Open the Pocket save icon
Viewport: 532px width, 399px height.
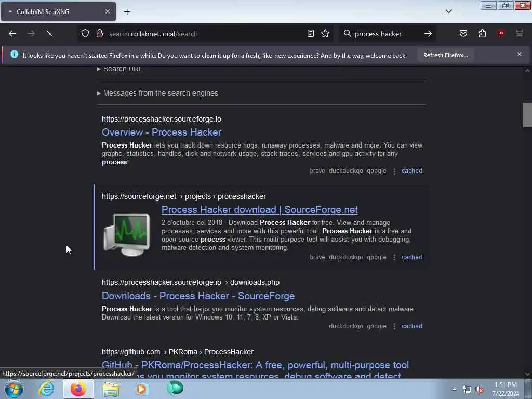[x=463, y=34]
